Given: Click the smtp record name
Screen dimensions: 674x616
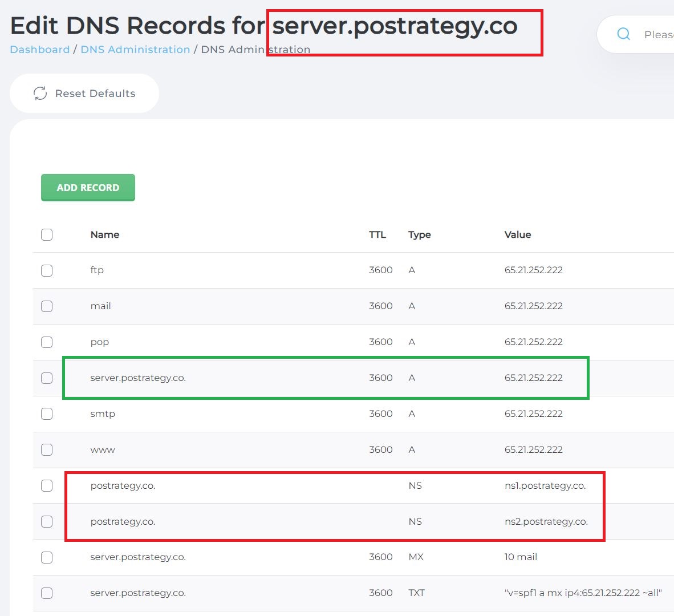Looking at the screenshot, I should 103,414.
